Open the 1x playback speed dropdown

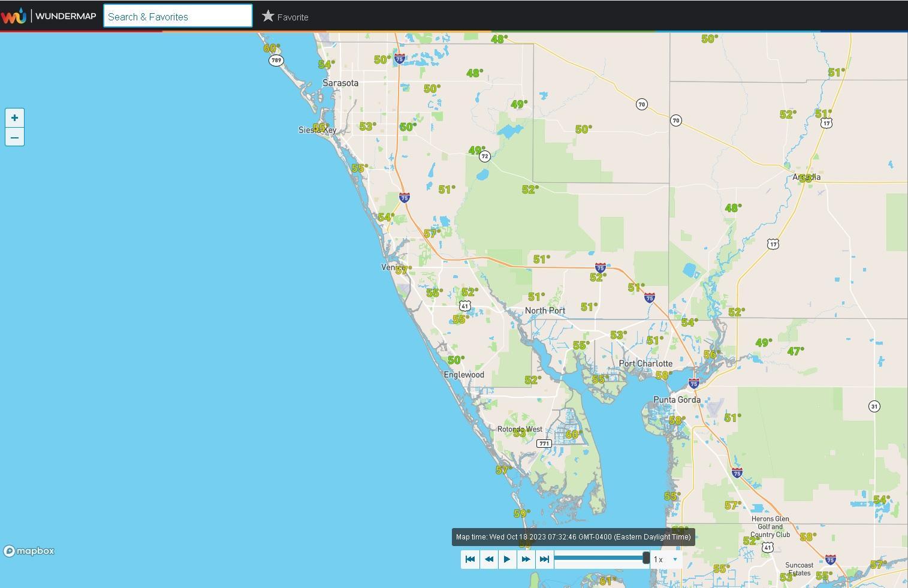666,559
